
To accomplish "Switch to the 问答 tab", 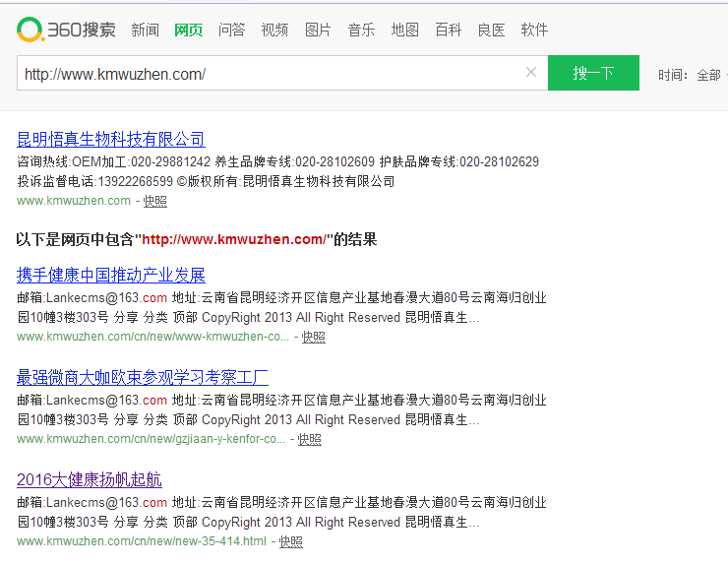I will (231, 31).
